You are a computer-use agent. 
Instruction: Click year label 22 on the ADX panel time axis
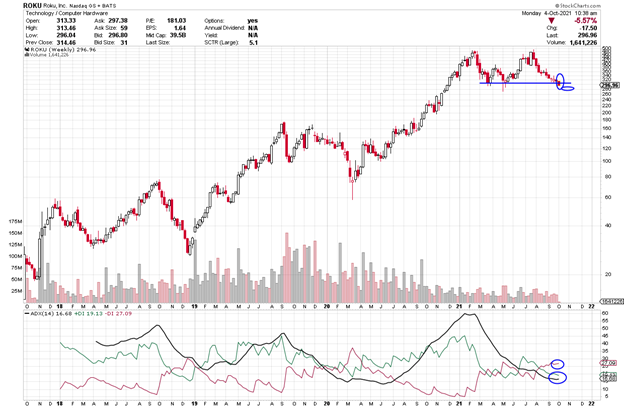592,404
